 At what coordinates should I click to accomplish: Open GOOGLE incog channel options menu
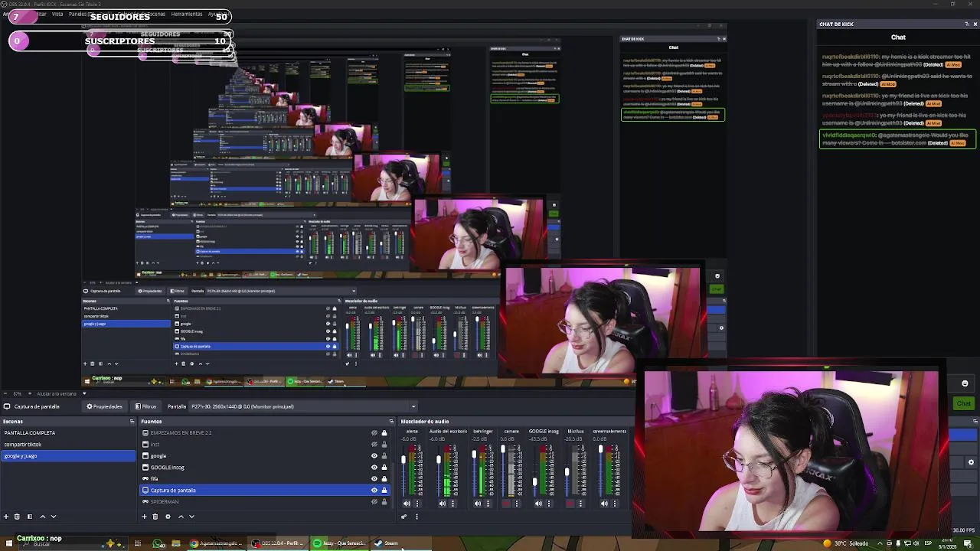(549, 504)
